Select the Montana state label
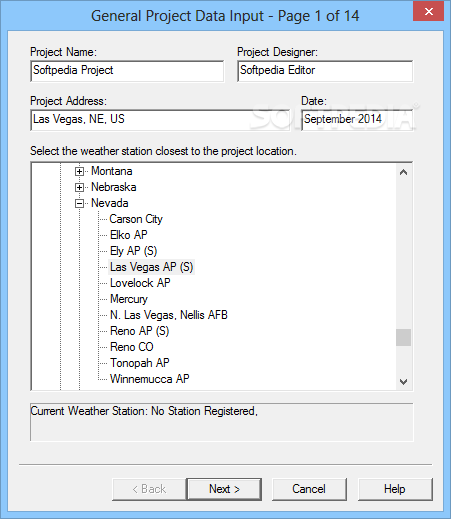 click(112, 171)
